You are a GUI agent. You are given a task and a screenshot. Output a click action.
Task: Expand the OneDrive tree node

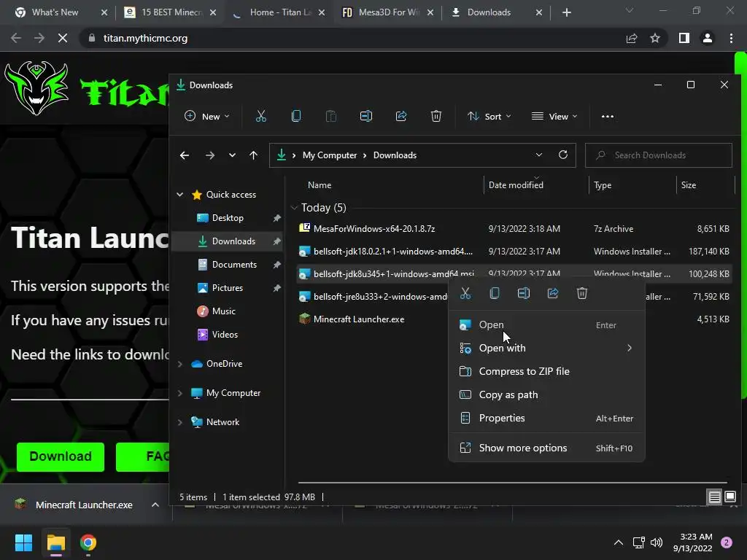180,364
